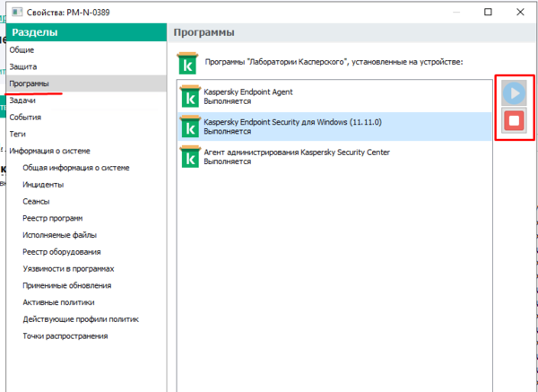Screen dimensions: 538x392
Task: Click the Программы heading in the right pane
Action: [204, 32]
